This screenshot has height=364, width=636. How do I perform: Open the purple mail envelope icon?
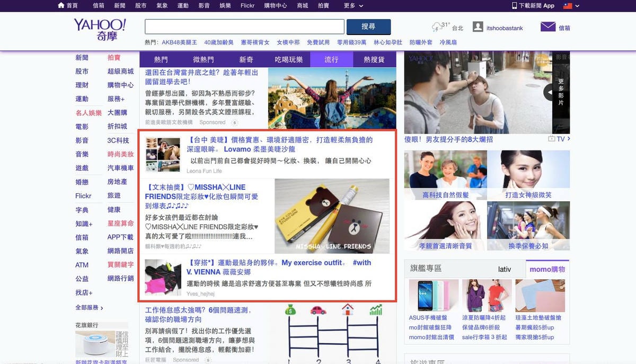tap(547, 27)
